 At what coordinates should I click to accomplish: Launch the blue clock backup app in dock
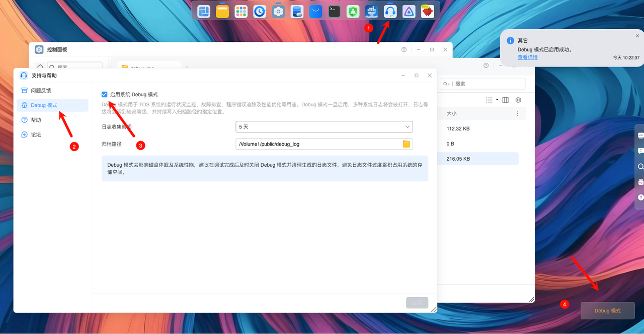click(x=260, y=11)
